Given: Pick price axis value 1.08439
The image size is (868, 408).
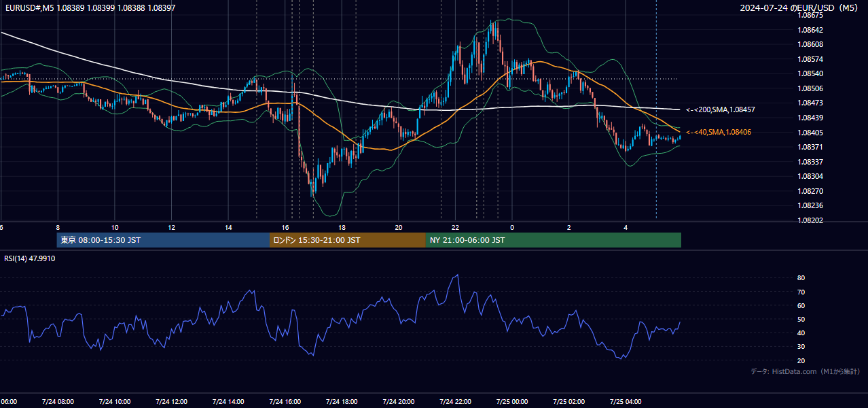Looking at the screenshot, I should [x=811, y=118].
